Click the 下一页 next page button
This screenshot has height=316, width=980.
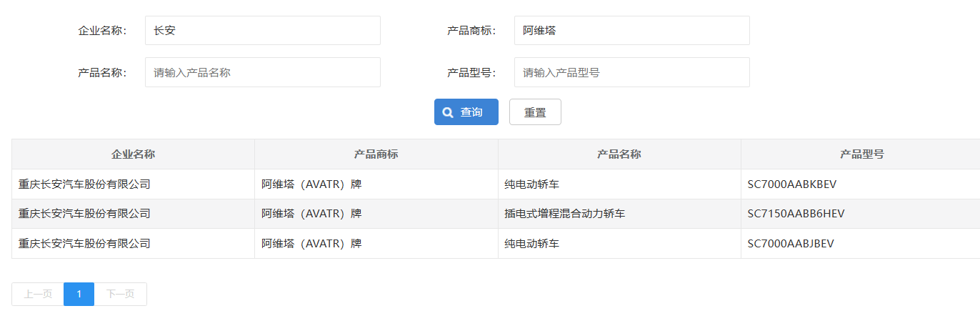click(x=120, y=294)
